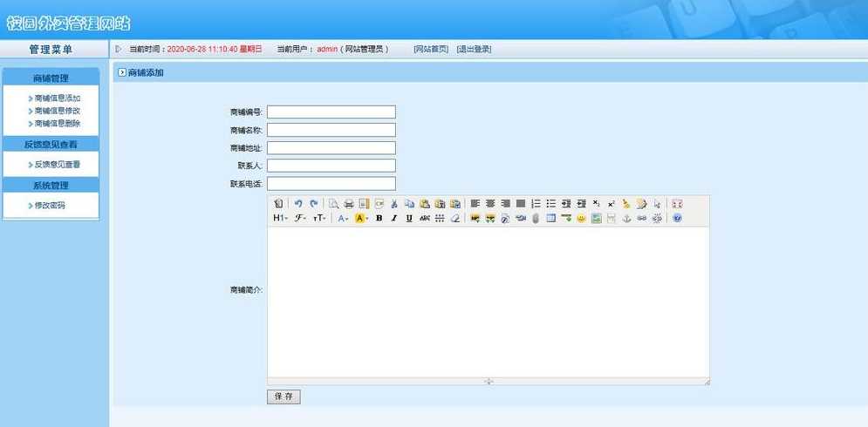
Task: Click the 保存 button
Action: (x=284, y=396)
